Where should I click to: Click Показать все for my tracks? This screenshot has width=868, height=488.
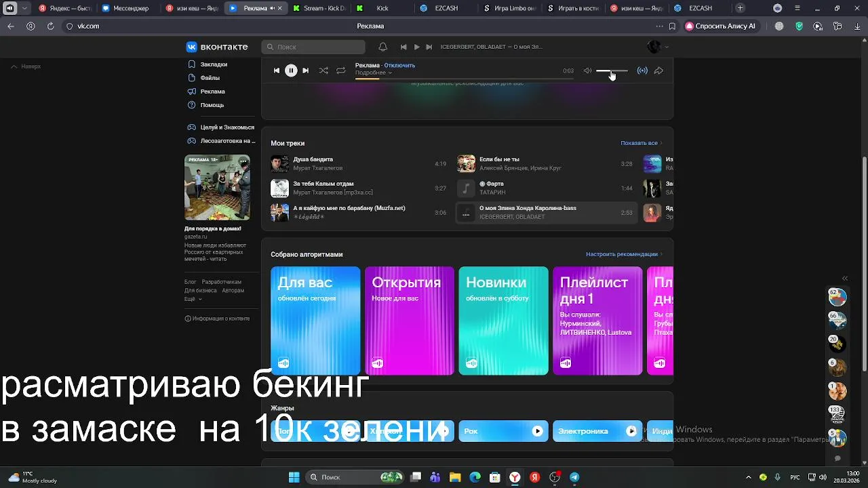pos(641,143)
